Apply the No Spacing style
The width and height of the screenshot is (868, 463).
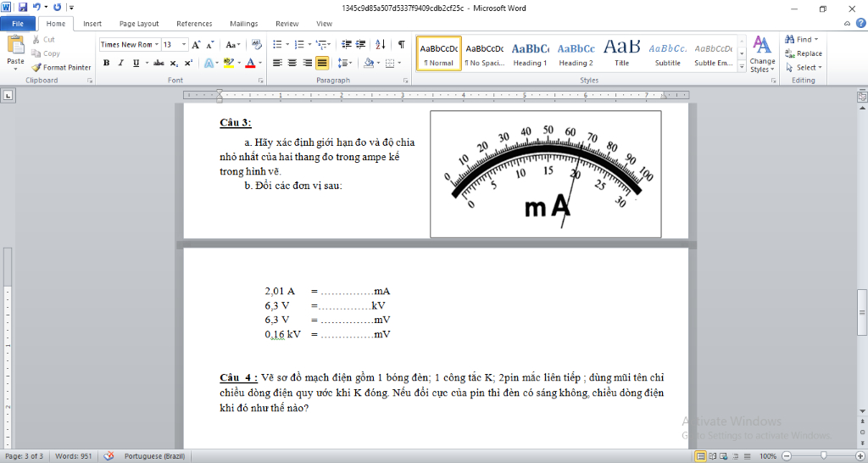click(484, 53)
